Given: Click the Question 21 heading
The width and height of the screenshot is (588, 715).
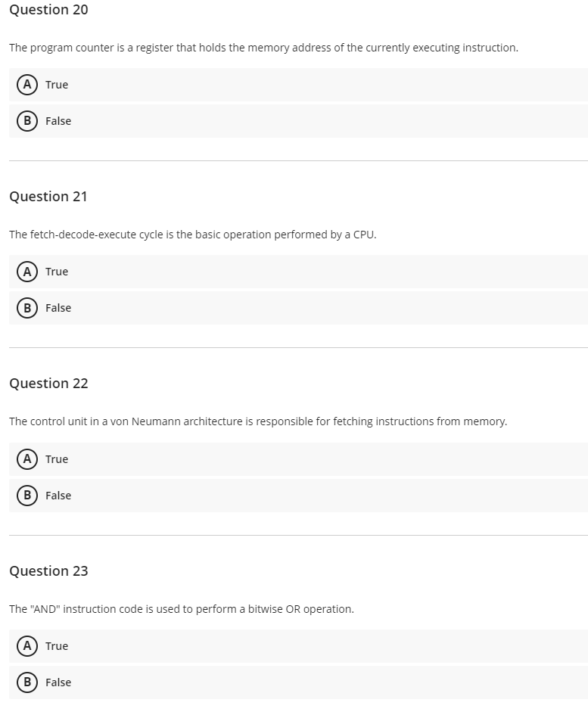Looking at the screenshot, I should (x=48, y=197).
